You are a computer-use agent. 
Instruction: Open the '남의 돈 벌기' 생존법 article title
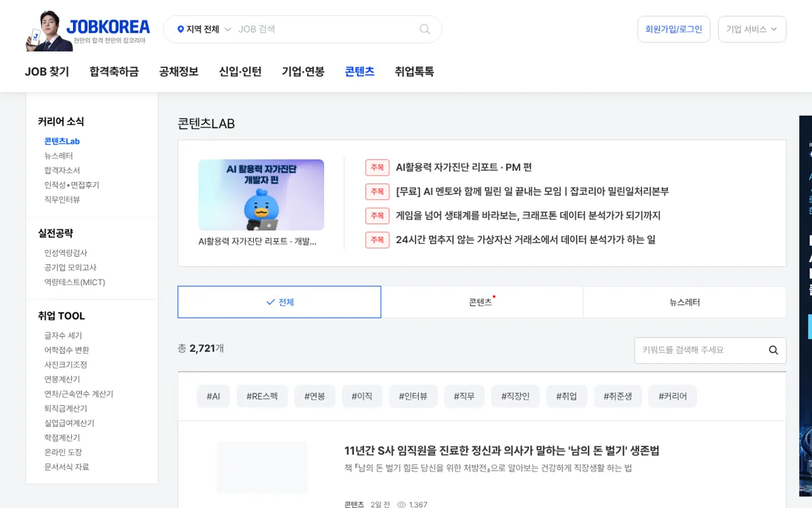tap(501, 450)
